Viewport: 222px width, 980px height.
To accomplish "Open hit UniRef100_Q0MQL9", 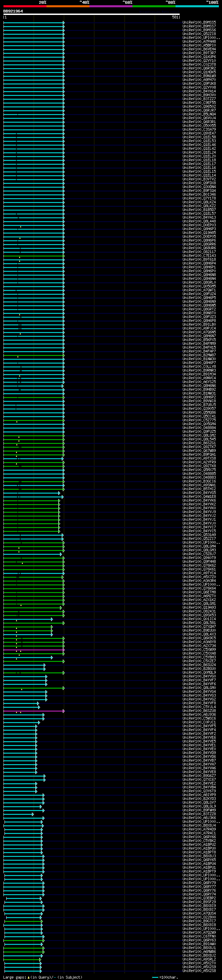I will coord(199,672).
